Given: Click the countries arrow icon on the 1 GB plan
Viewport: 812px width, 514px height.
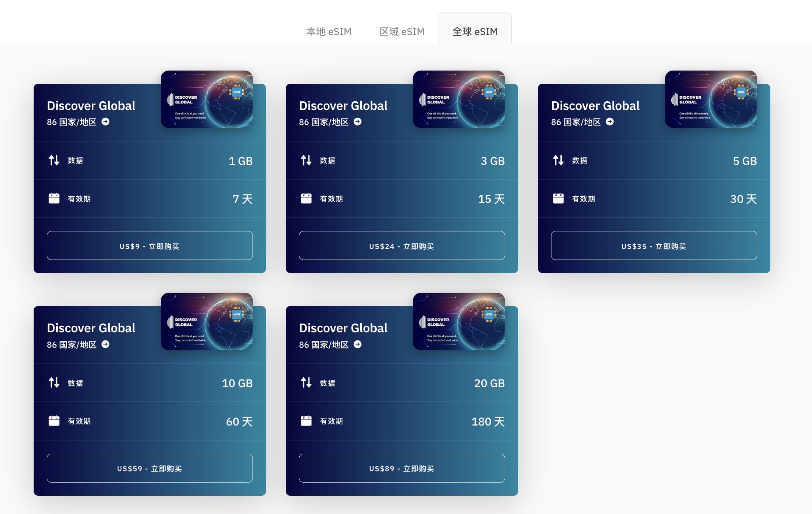Looking at the screenshot, I should 105,122.
